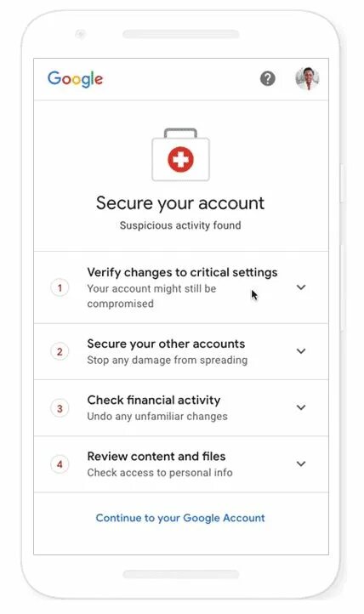Screen dimensions: 364x614
Task: Click the step 2 number badge
Action: tap(60, 351)
